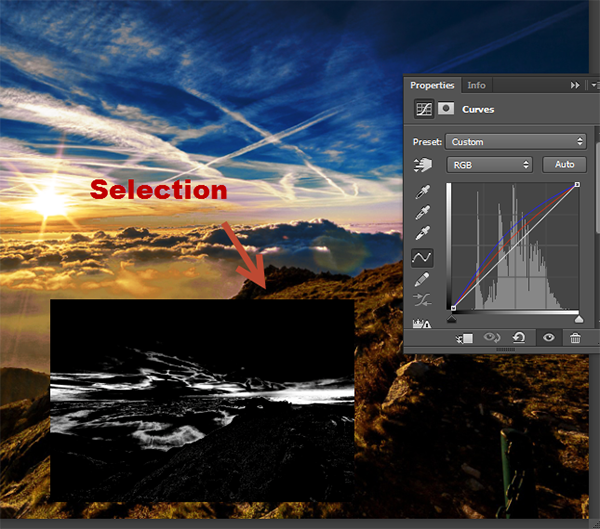Toggle histogram clipping warning icon
600x529 pixels.
click(x=422, y=323)
